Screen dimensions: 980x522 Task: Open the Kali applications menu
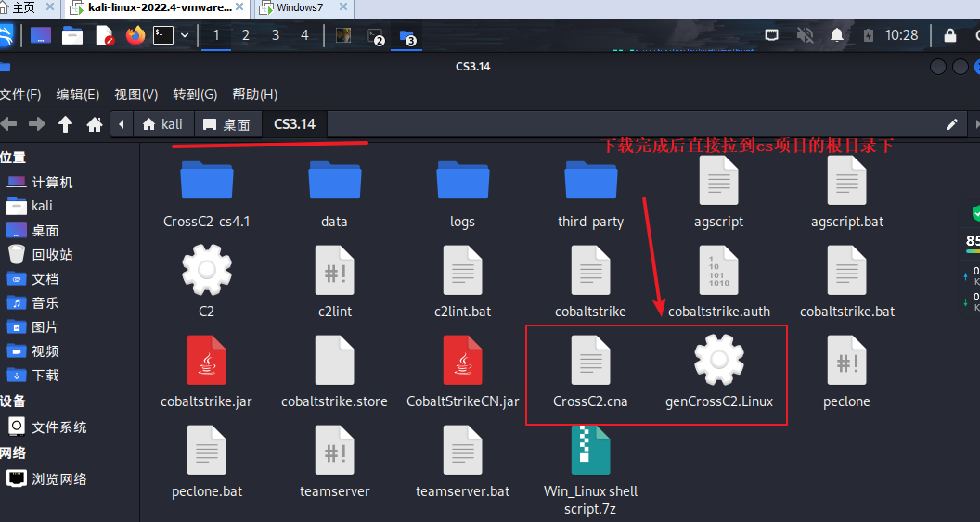6,35
